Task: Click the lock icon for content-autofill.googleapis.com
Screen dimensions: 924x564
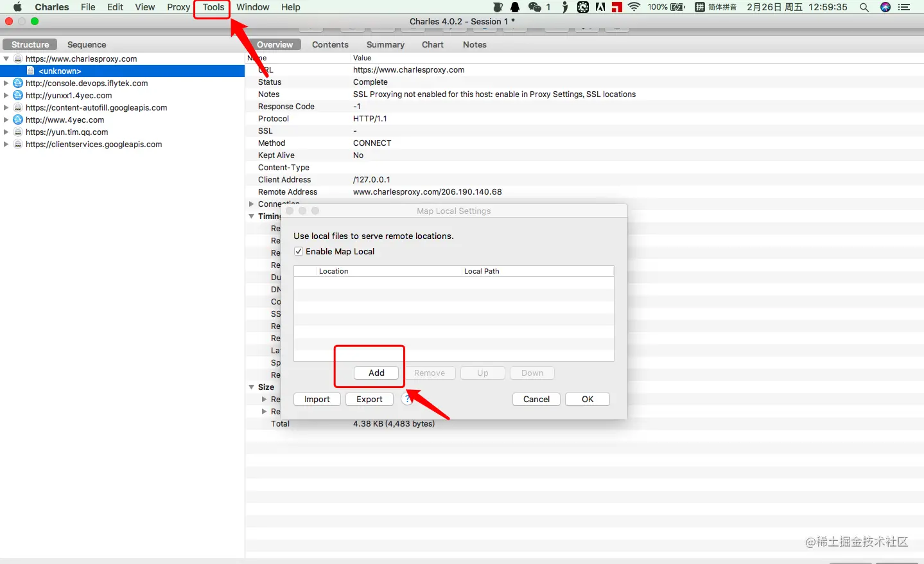Action: click(x=18, y=107)
